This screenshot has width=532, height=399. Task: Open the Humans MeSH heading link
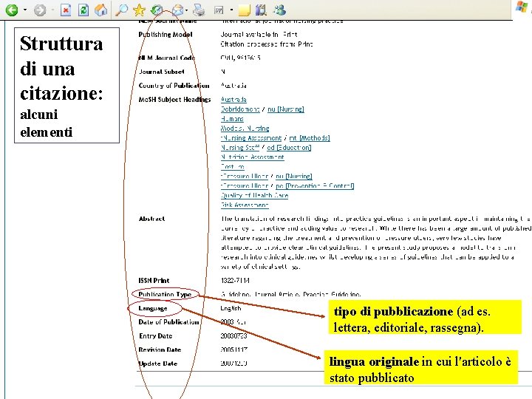click(232, 119)
